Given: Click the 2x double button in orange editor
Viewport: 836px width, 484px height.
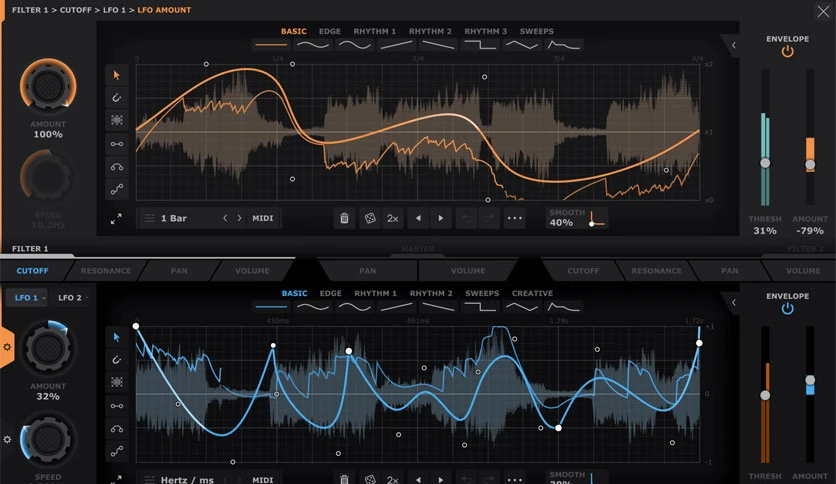Looking at the screenshot, I should point(392,218).
